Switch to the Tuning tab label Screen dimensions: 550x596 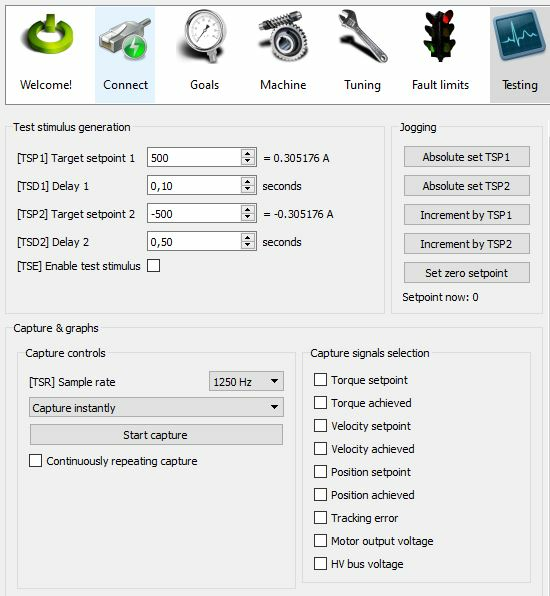pyautogui.click(x=362, y=85)
